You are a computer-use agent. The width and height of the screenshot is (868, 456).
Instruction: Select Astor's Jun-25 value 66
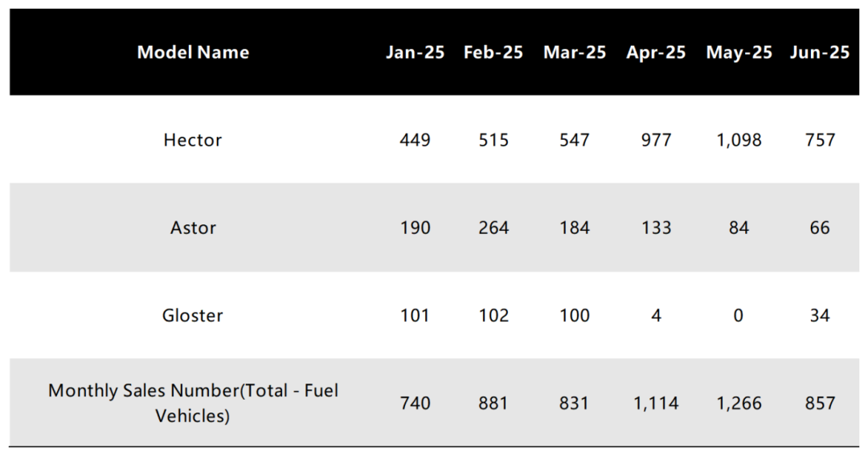pos(820,228)
